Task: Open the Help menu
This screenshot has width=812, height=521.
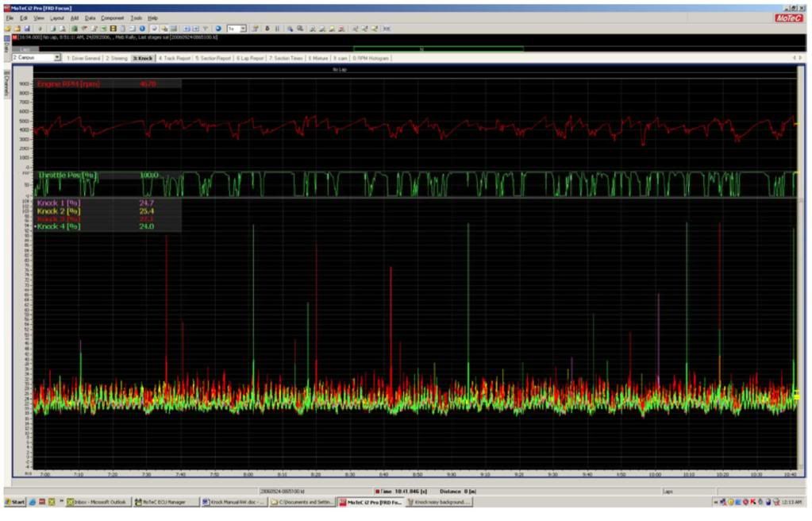Action: [152, 18]
